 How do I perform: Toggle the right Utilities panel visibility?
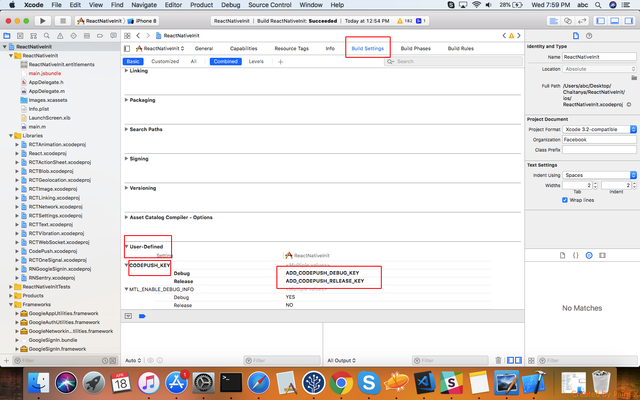[629, 21]
